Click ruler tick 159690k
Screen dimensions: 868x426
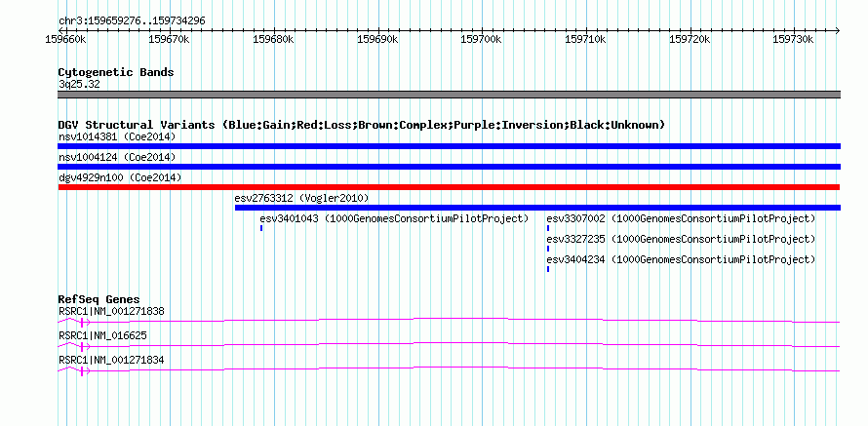tap(377, 39)
